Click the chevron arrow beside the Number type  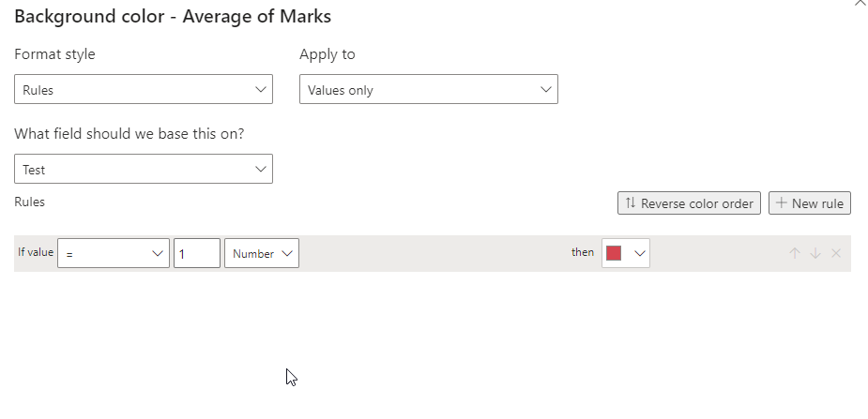point(287,253)
